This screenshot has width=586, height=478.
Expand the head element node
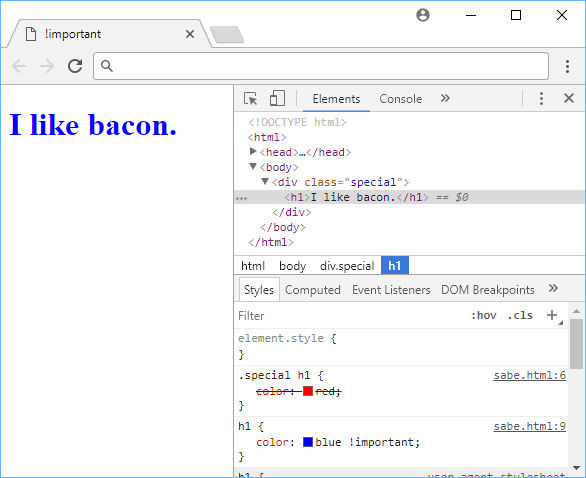(253, 151)
